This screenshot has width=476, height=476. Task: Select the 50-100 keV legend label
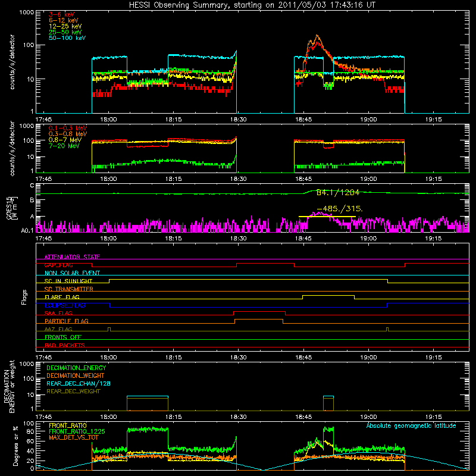67,38
